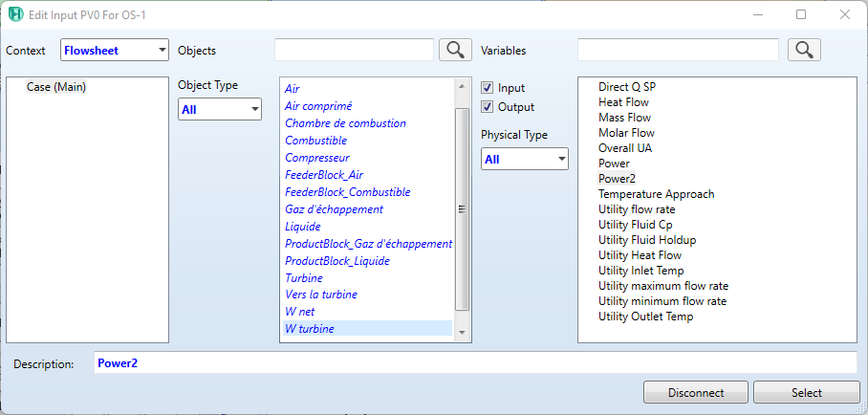Select the Turbine object

pos(303,277)
